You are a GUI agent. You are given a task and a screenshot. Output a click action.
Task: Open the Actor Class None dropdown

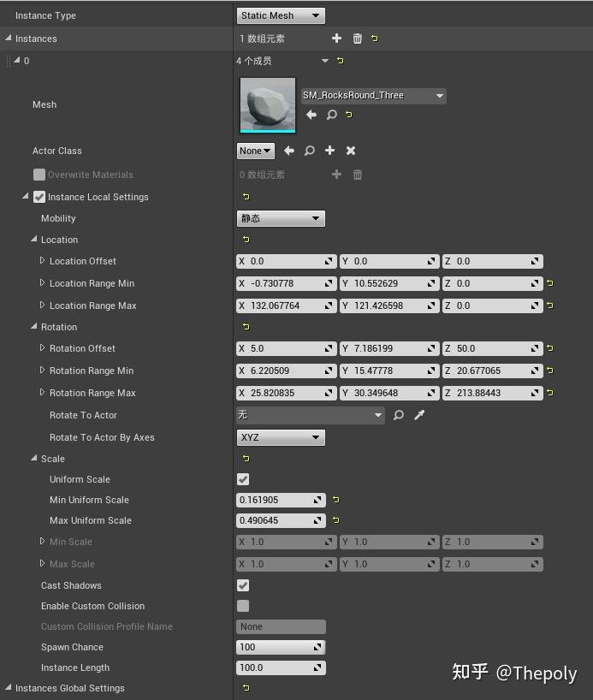pos(255,151)
